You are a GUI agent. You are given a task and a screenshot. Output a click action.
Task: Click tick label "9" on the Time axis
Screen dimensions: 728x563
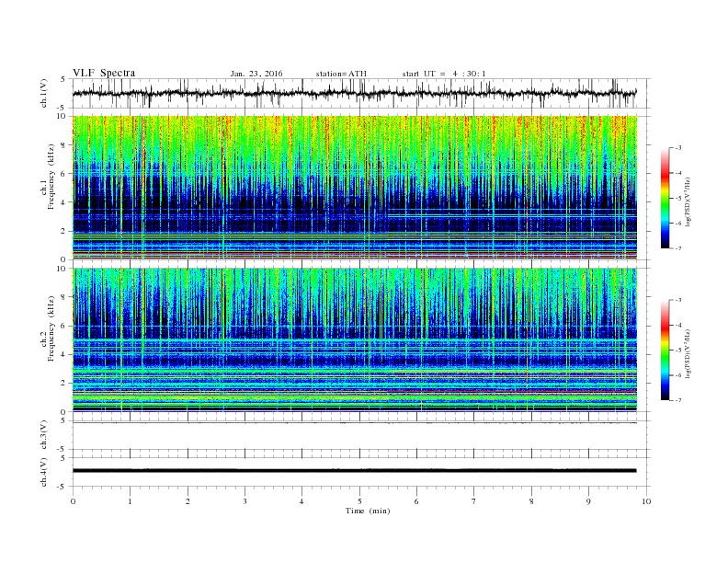588,501
